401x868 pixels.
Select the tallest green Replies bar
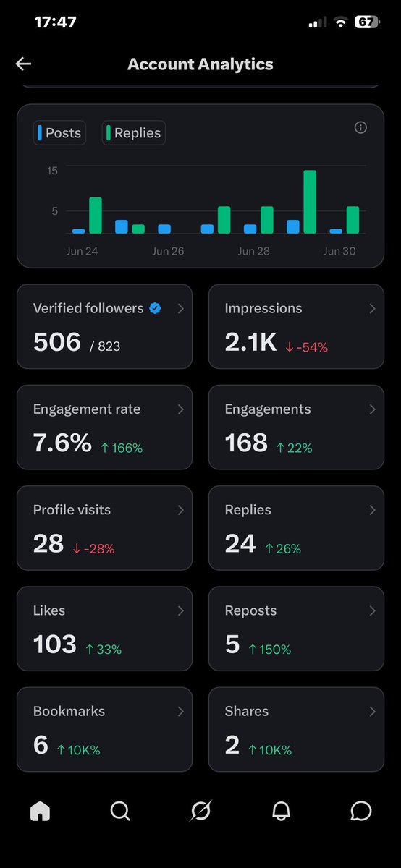(310, 202)
